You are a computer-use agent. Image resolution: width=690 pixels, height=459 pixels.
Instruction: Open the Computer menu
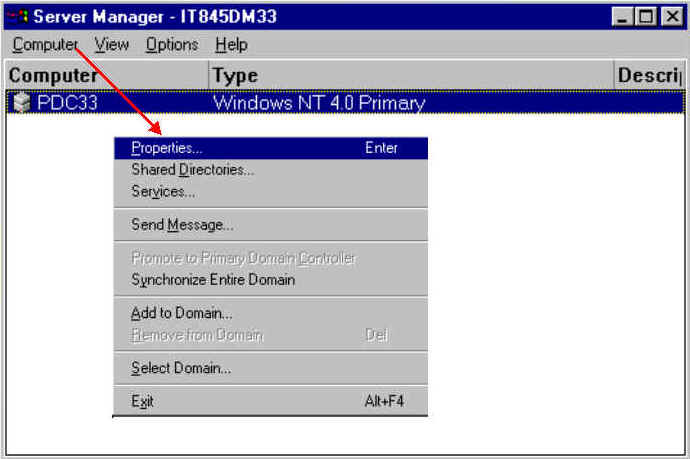[x=45, y=44]
